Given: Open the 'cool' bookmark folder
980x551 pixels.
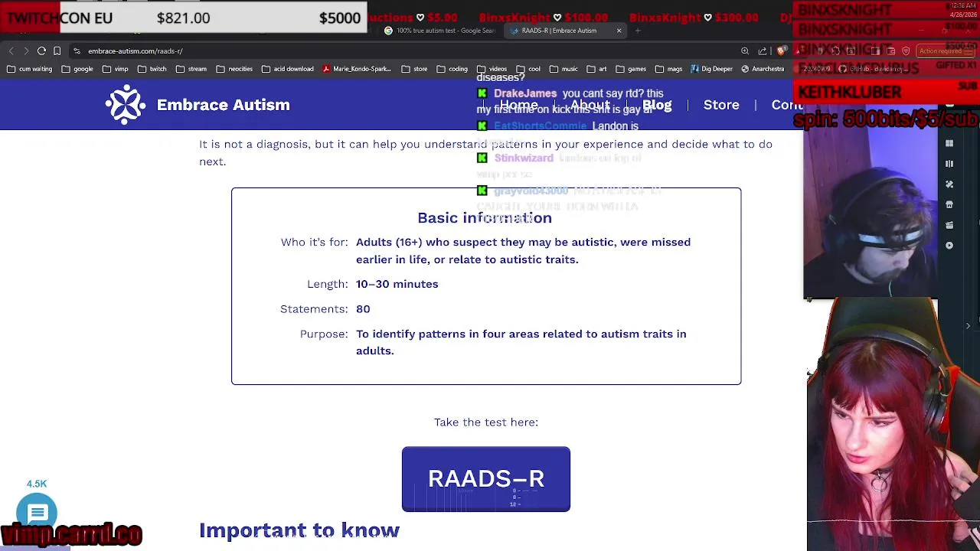Looking at the screenshot, I should click(x=528, y=69).
